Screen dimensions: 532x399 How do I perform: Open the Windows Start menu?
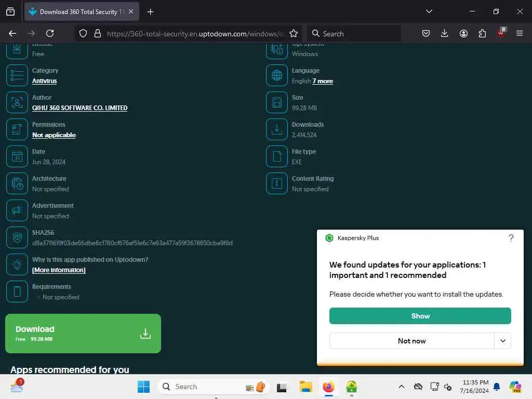coord(143,387)
